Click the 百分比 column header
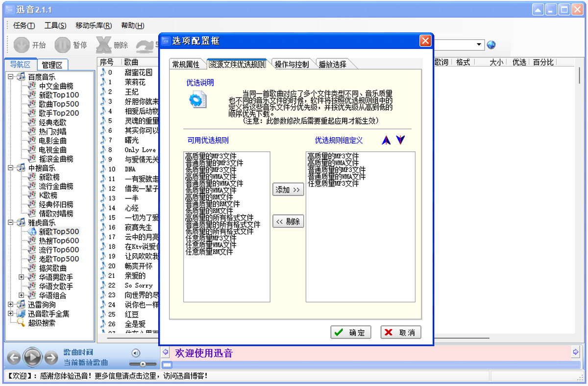This screenshot has height=386, width=588. (543, 62)
